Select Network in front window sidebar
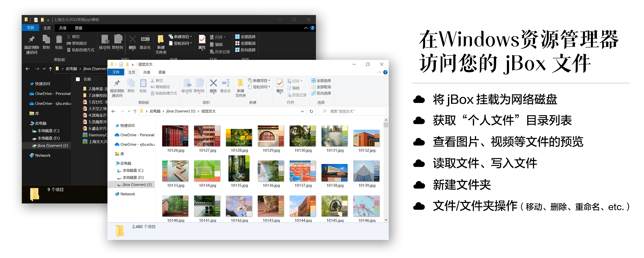 125,194
